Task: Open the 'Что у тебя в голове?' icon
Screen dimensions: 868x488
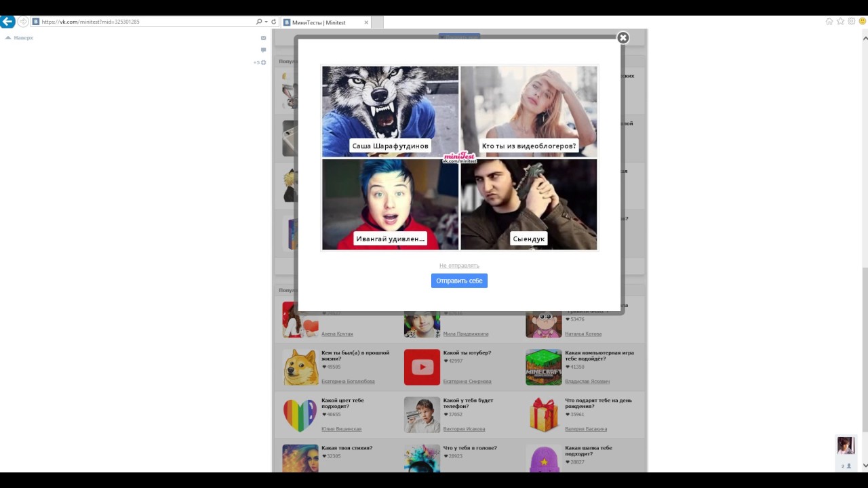Action: point(422,458)
